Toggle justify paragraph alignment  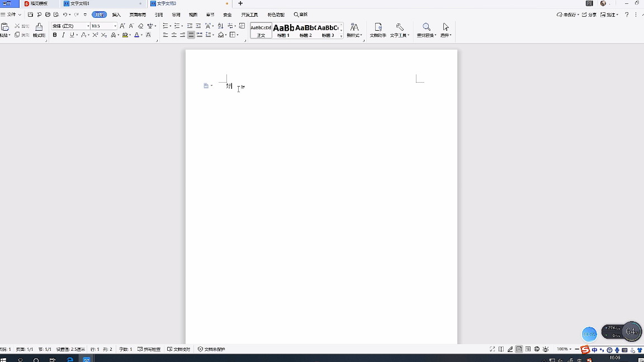pyautogui.click(x=191, y=35)
